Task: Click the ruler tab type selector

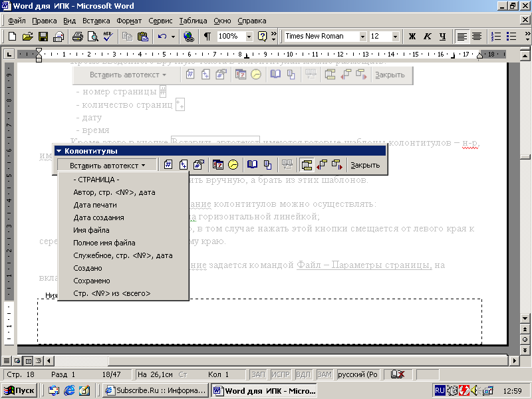Action: click(x=9, y=55)
